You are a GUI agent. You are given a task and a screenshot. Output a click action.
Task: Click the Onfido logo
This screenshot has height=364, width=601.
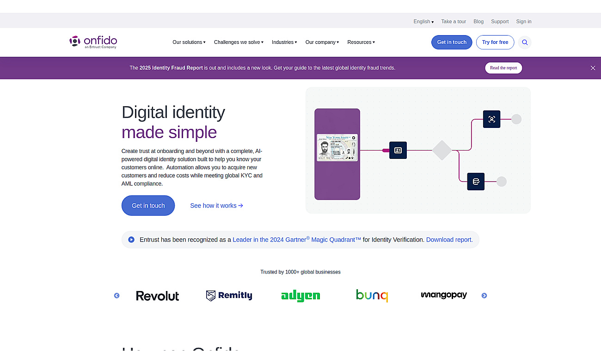point(93,42)
